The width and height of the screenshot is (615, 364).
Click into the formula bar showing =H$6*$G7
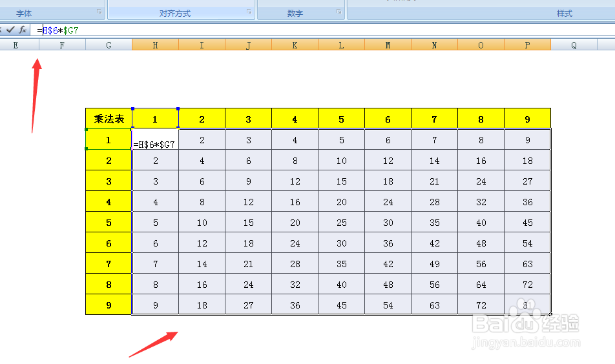coord(322,30)
